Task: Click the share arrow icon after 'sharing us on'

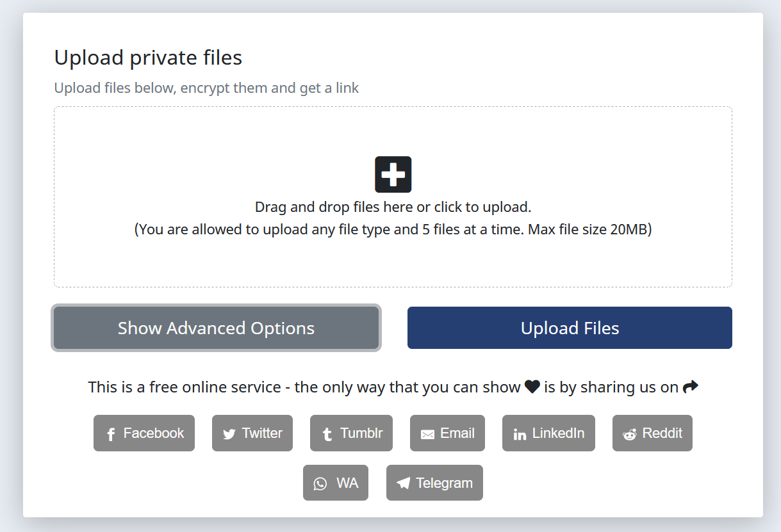Action: (691, 385)
